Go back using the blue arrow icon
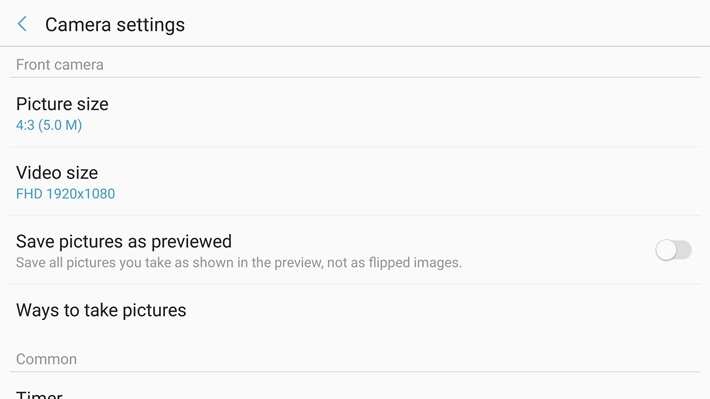 (x=22, y=24)
